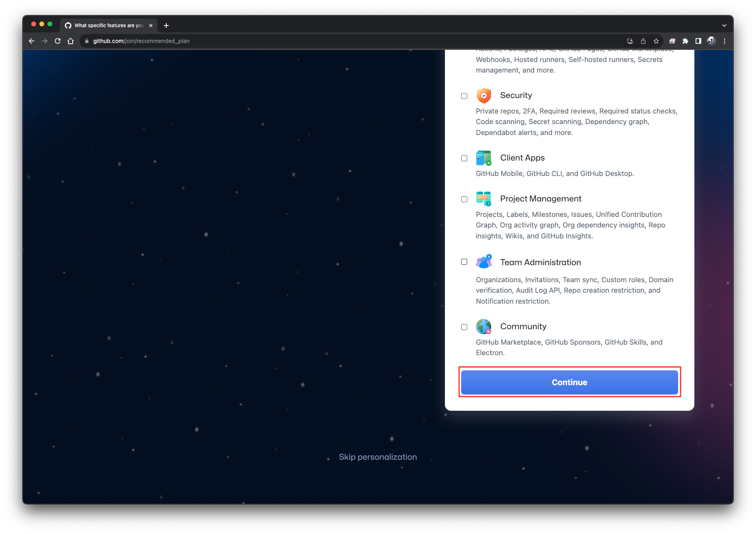This screenshot has height=534, width=756.
Task: Open the extensions puzzle icon
Action: click(x=685, y=41)
